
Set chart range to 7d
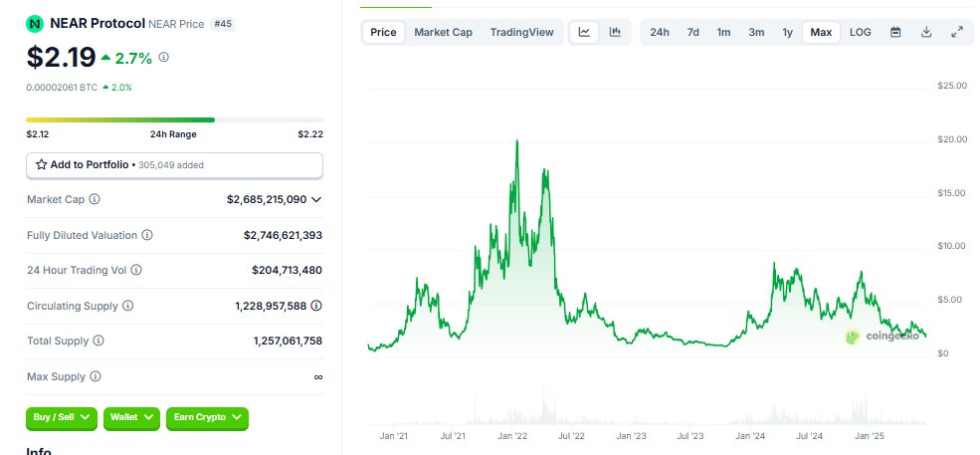[x=693, y=32]
